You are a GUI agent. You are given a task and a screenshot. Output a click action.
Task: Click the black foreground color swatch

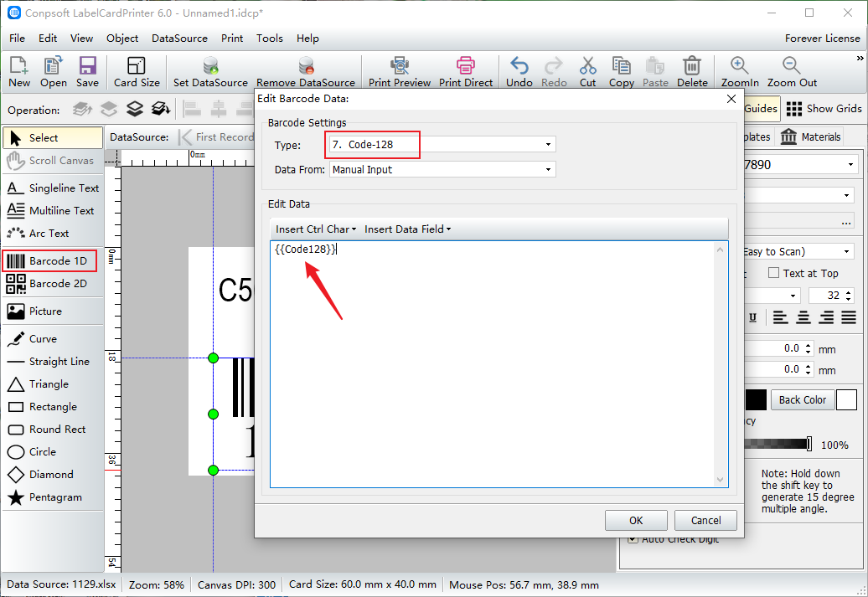tap(756, 399)
